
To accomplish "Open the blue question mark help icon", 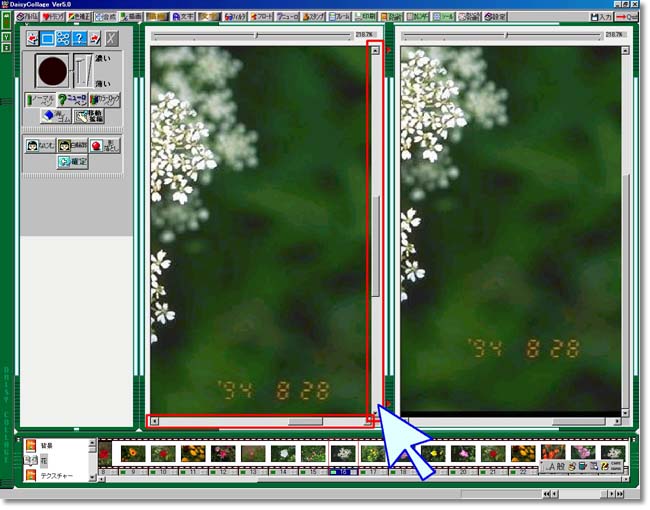I will click(79, 39).
